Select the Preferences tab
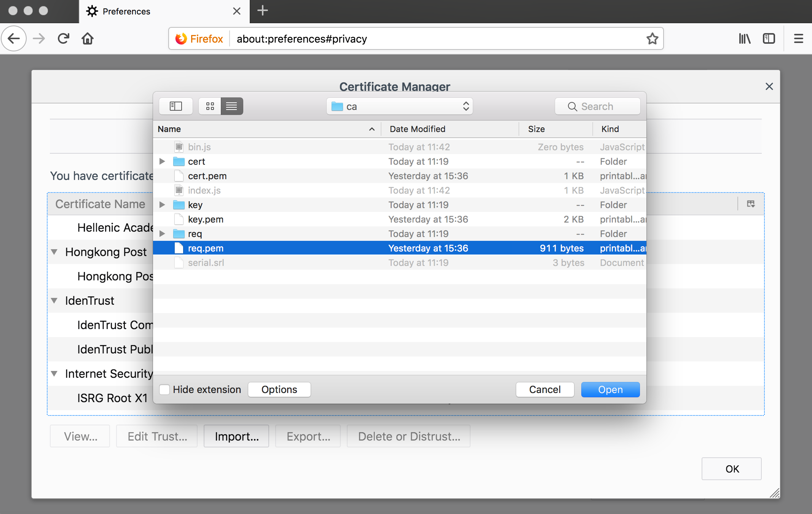The image size is (812, 514). (x=126, y=11)
